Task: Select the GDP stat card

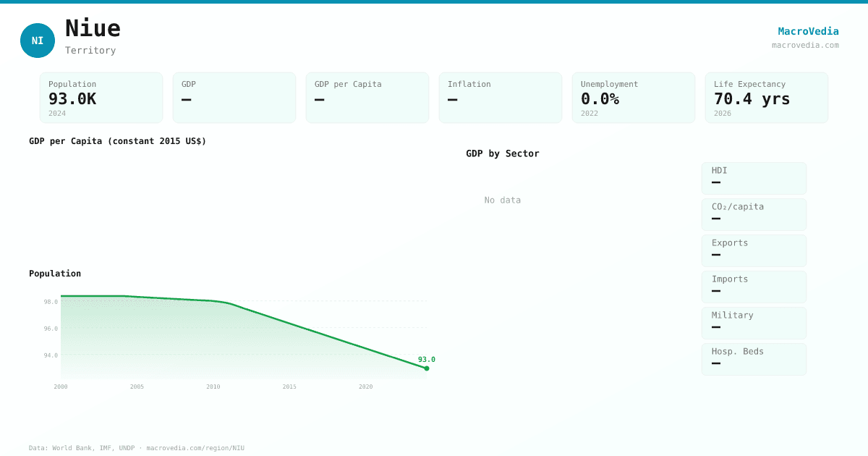Action: pyautogui.click(x=234, y=98)
